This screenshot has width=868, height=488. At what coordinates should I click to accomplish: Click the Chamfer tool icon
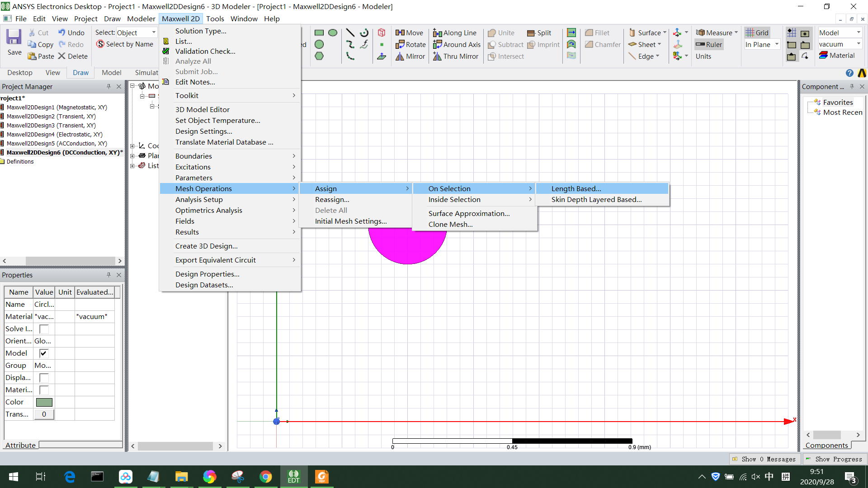[x=602, y=44]
